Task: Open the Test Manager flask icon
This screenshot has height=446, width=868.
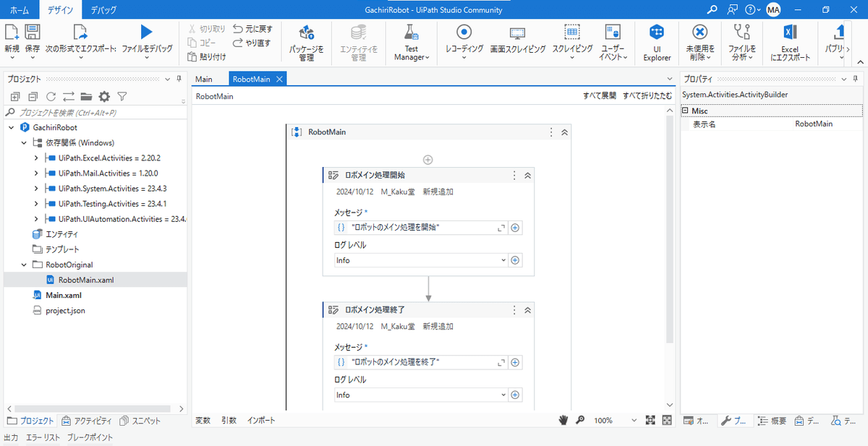Action: pyautogui.click(x=412, y=33)
